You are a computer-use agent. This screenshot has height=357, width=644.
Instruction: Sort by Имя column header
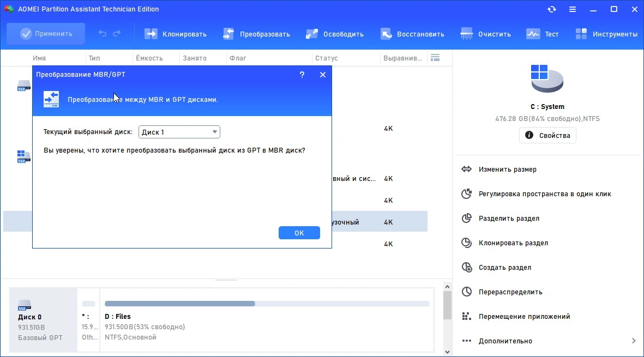39,58
